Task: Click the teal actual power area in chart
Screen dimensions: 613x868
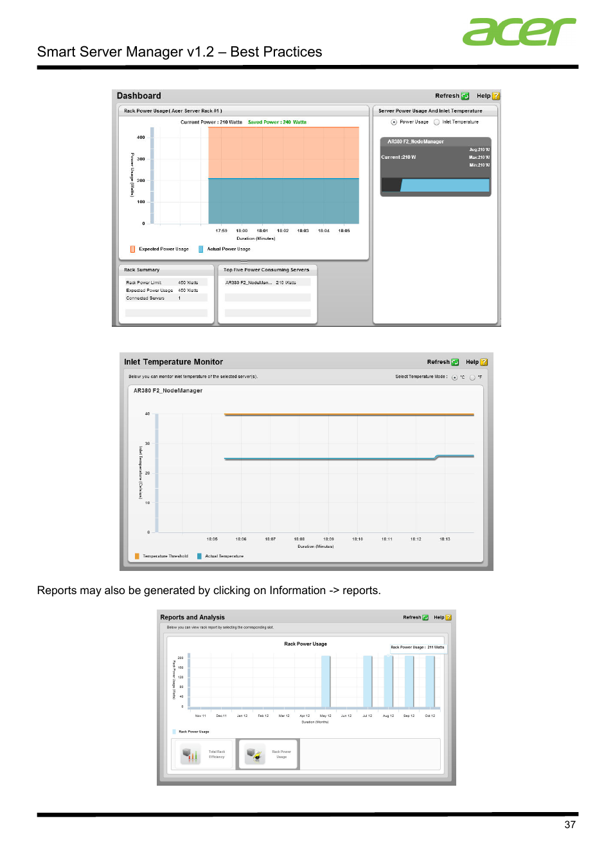Action: pos(283,201)
